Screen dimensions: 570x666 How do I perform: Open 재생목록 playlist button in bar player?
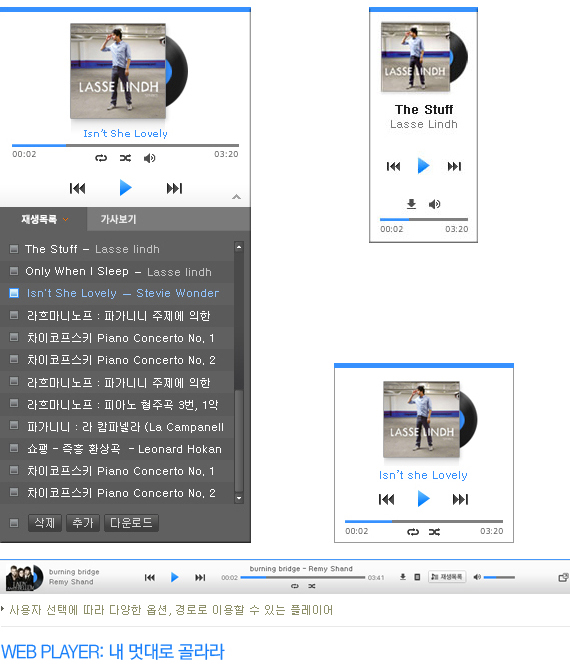(x=447, y=576)
